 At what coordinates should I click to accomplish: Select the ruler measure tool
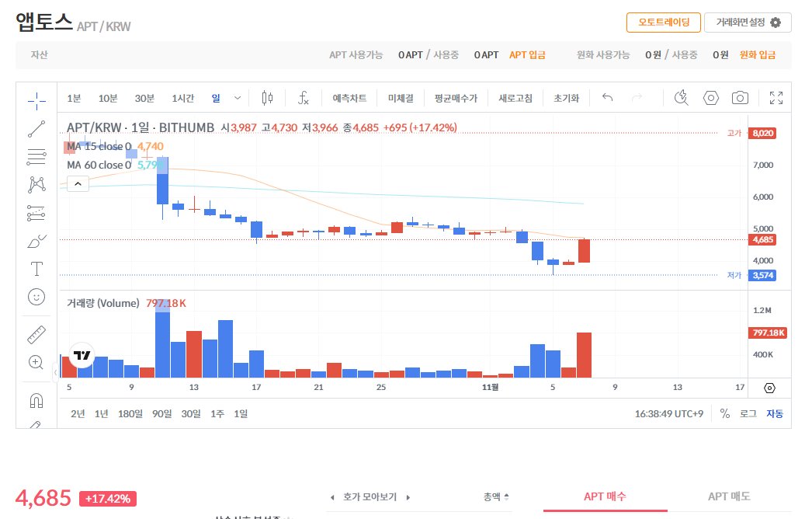(x=36, y=334)
